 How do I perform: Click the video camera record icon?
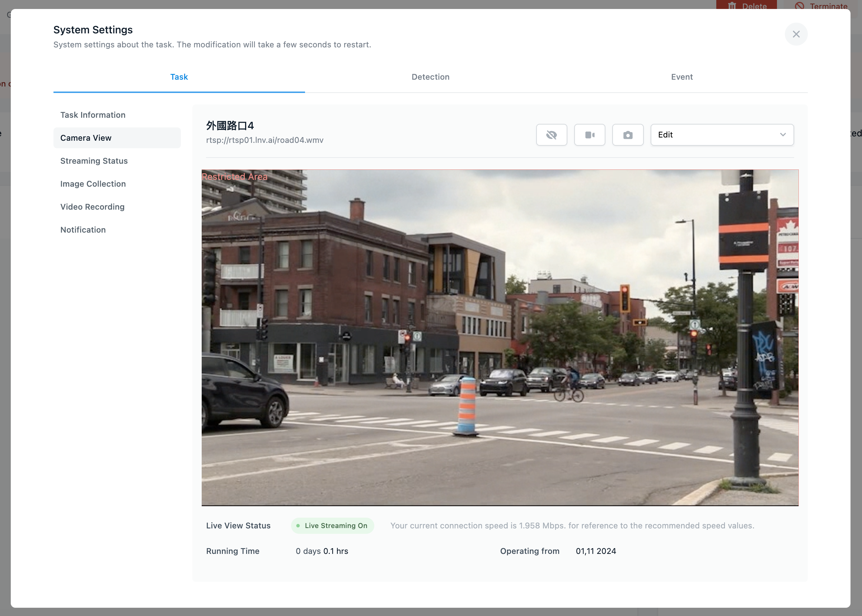(x=589, y=135)
